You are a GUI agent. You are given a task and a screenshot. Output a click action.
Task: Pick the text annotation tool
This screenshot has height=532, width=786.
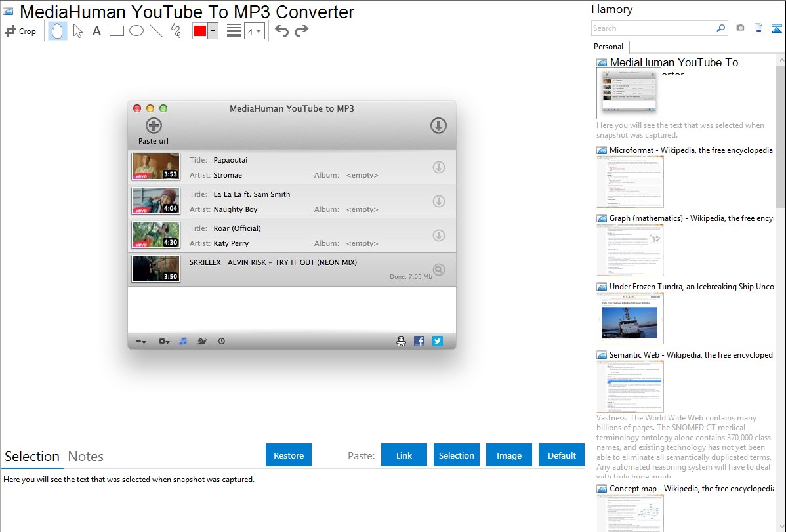point(96,31)
